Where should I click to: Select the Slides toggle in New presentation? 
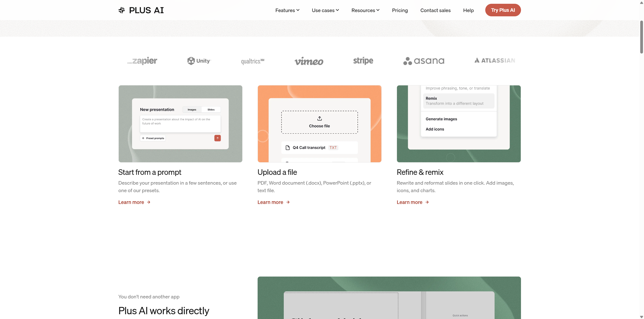(x=211, y=110)
